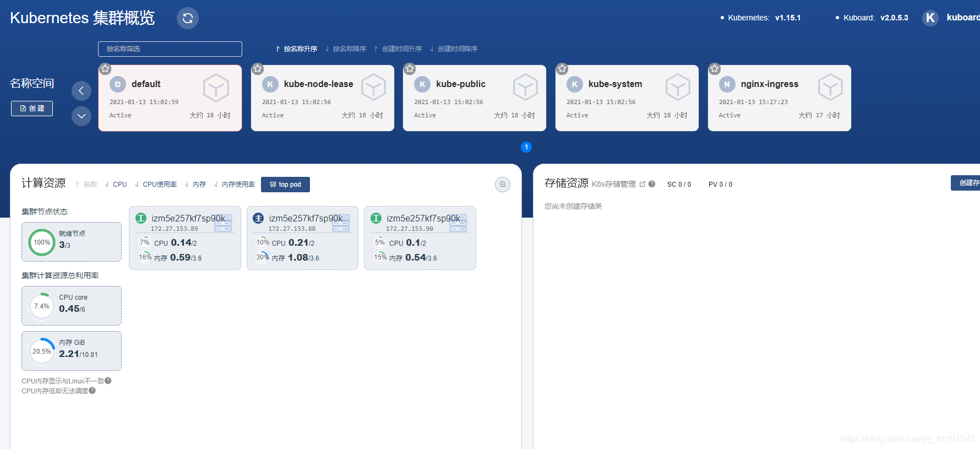Click 30% memory gauge of node 172.27.153.88
Image resolution: width=980 pixels, height=449 pixels.
[262, 257]
